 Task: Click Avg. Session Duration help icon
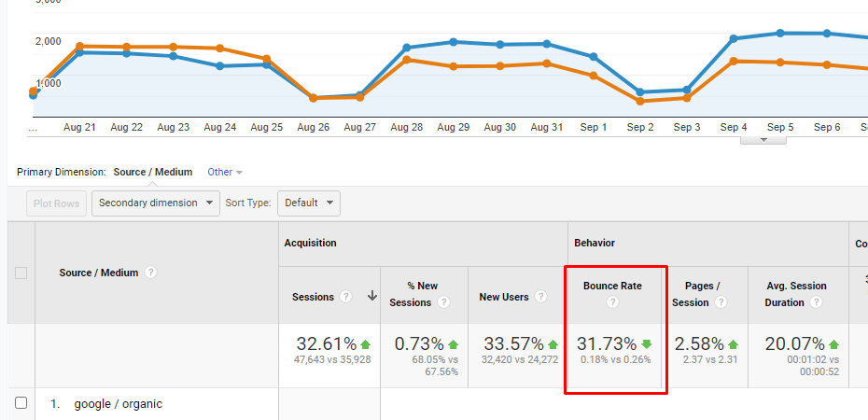817,302
